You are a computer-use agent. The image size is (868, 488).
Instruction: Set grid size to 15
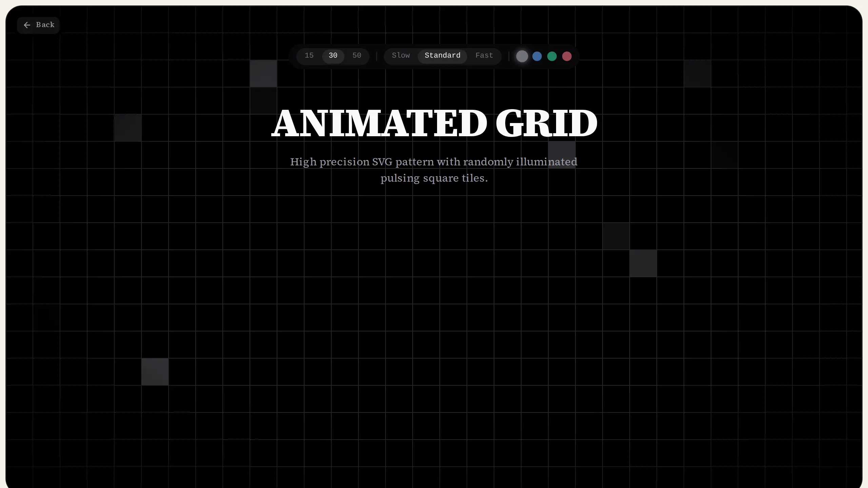point(309,56)
